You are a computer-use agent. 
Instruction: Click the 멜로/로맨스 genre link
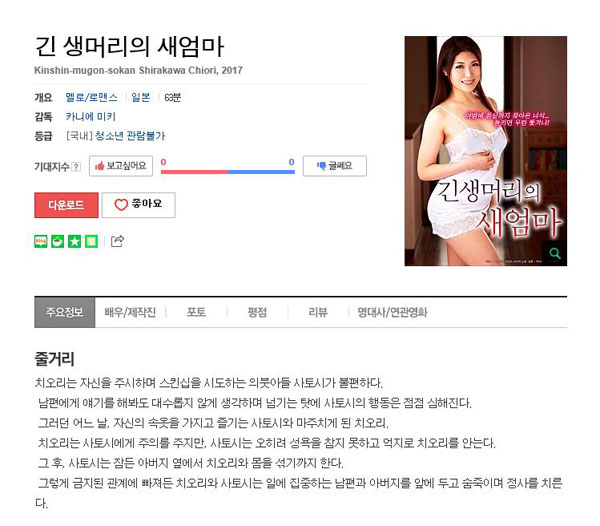(x=91, y=98)
